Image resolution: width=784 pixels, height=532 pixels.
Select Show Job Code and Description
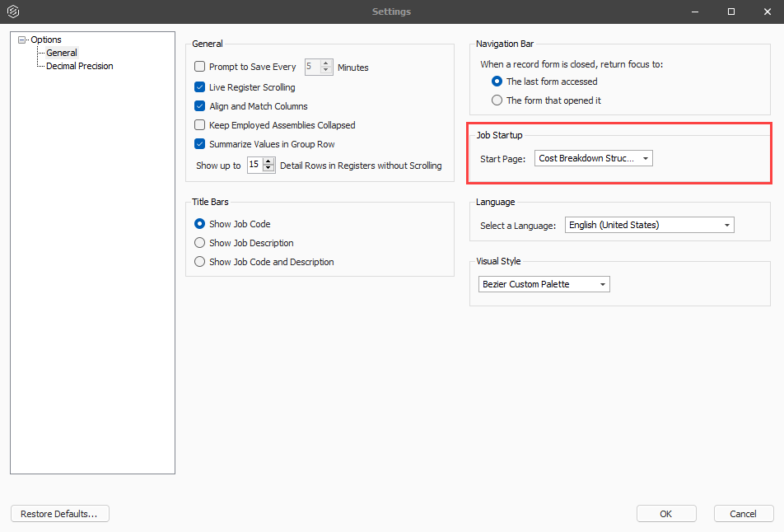[199, 262]
